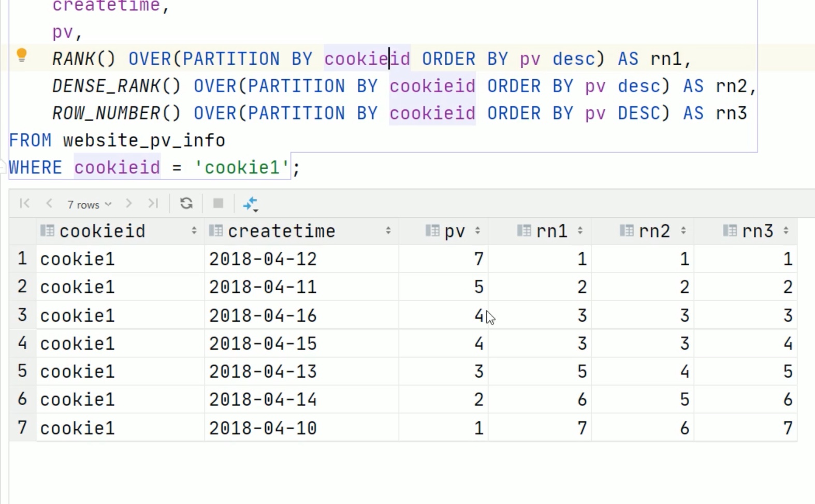Image resolution: width=815 pixels, height=504 pixels.
Task: Click the yellow lightbulb intention icon
Action: coord(22,55)
